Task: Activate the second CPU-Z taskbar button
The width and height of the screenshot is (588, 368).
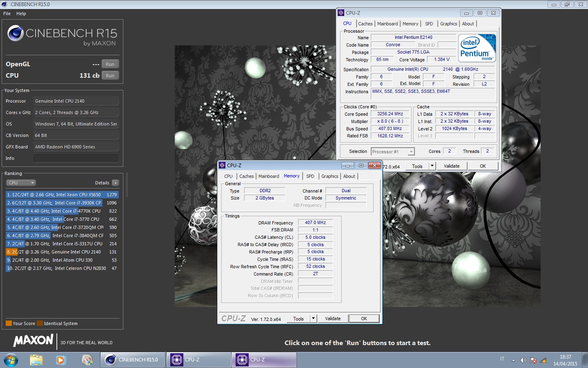Action: pos(264,360)
